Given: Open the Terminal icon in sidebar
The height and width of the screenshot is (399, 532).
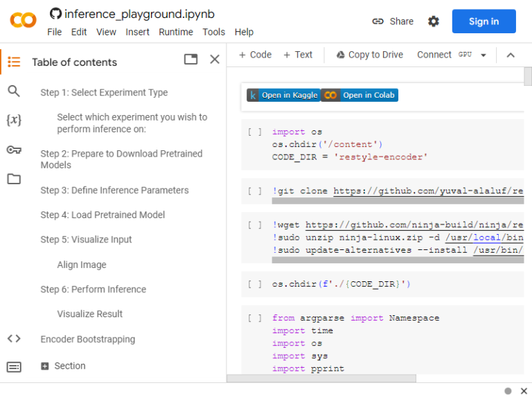Looking at the screenshot, I should [x=14, y=366].
